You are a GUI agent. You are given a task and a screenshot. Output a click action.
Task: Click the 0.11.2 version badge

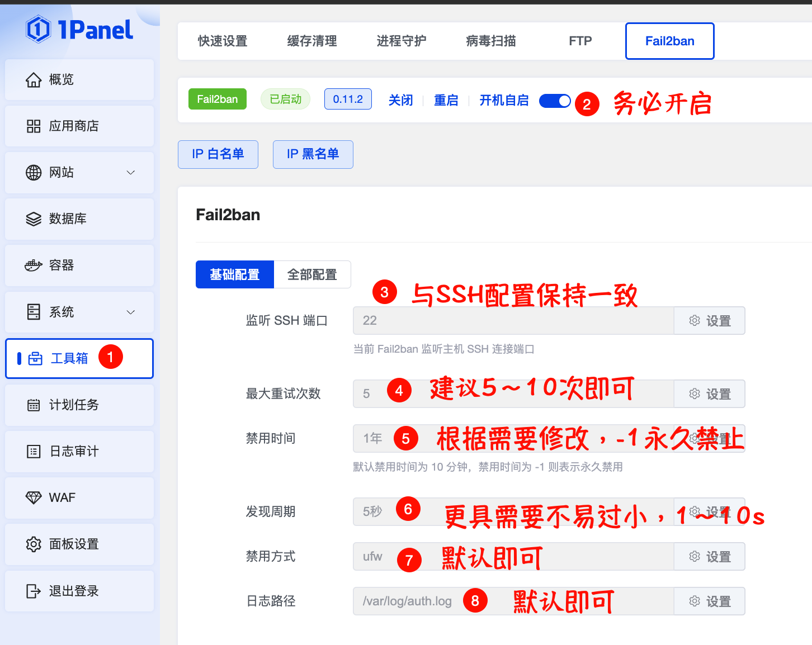(348, 99)
